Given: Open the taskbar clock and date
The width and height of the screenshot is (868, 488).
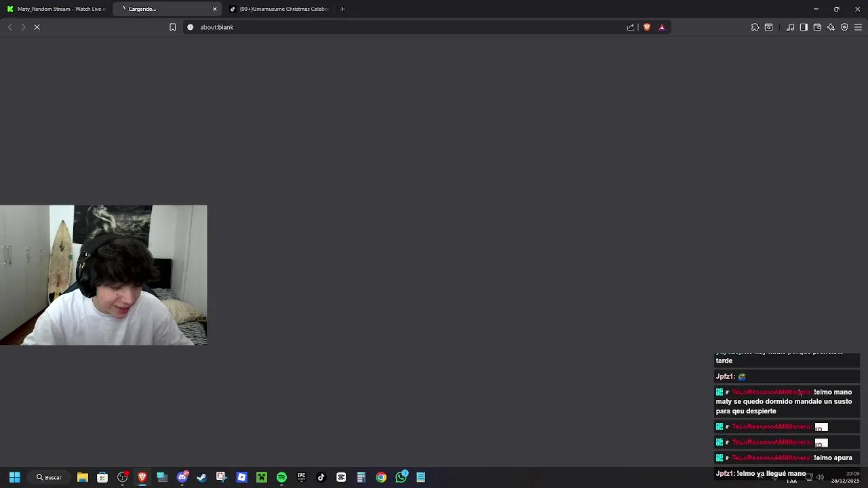Looking at the screenshot, I should click(x=846, y=477).
